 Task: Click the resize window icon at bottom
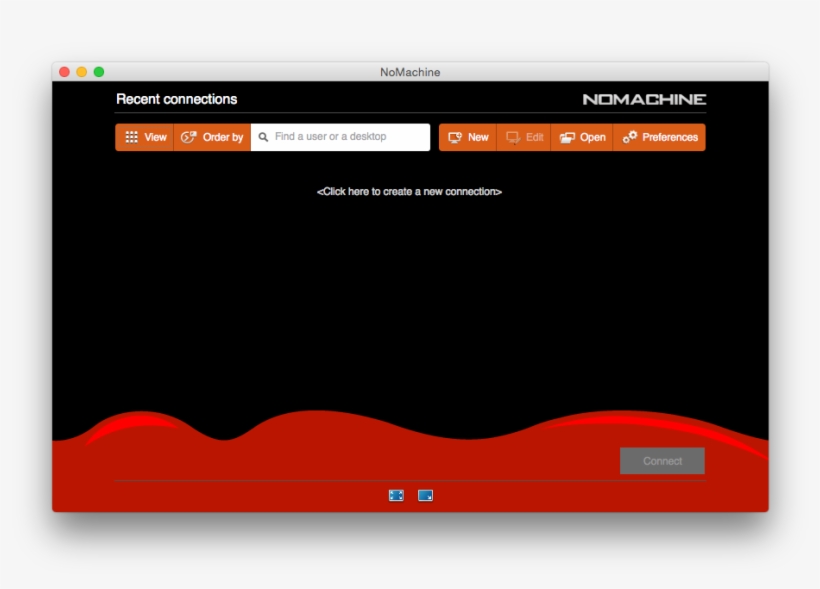(425, 495)
